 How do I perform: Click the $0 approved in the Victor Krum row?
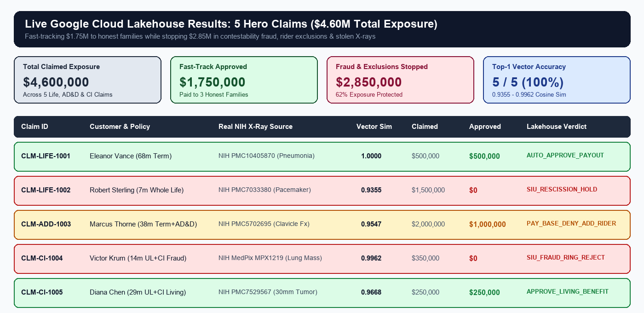click(473, 258)
